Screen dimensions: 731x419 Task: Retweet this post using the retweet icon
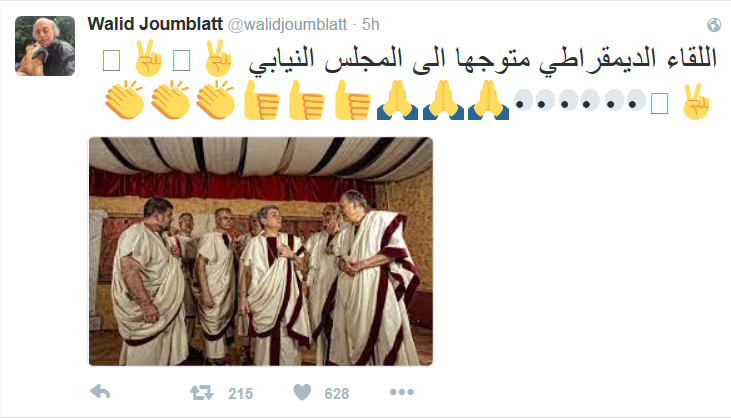point(202,392)
